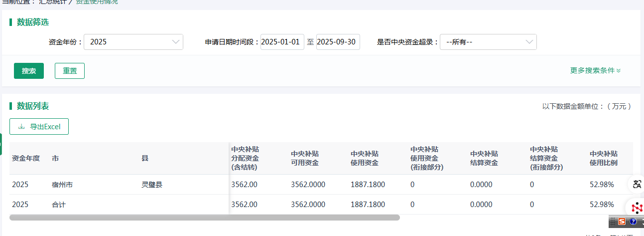Click the 重置 button
644x236 pixels.
pyautogui.click(x=70, y=71)
